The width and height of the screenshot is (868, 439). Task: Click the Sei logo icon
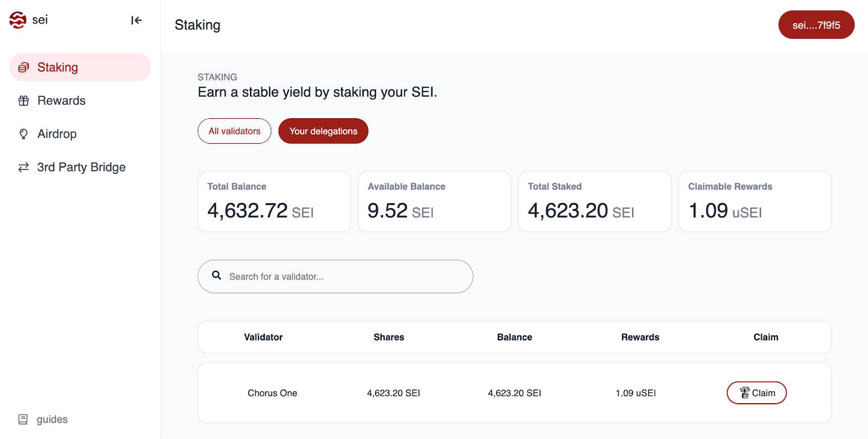pyautogui.click(x=18, y=20)
